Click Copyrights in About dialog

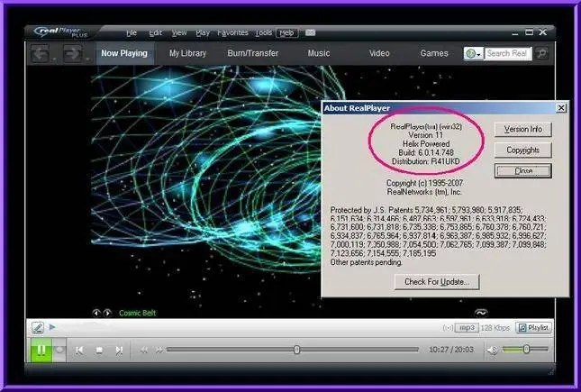(x=522, y=150)
